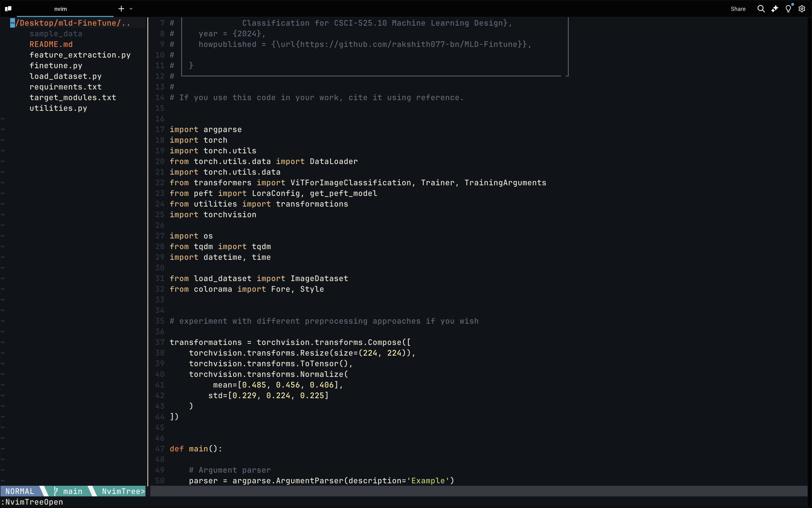Open the sample_data folder entry
The width and height of the screenshot is (812, 508).
click(x=56, y=34)
